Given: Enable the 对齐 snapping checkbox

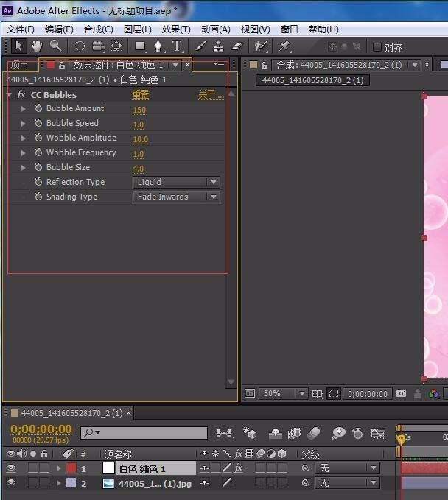Looking at the screenshot, I should pyautogui.click(x=377, y=47).
